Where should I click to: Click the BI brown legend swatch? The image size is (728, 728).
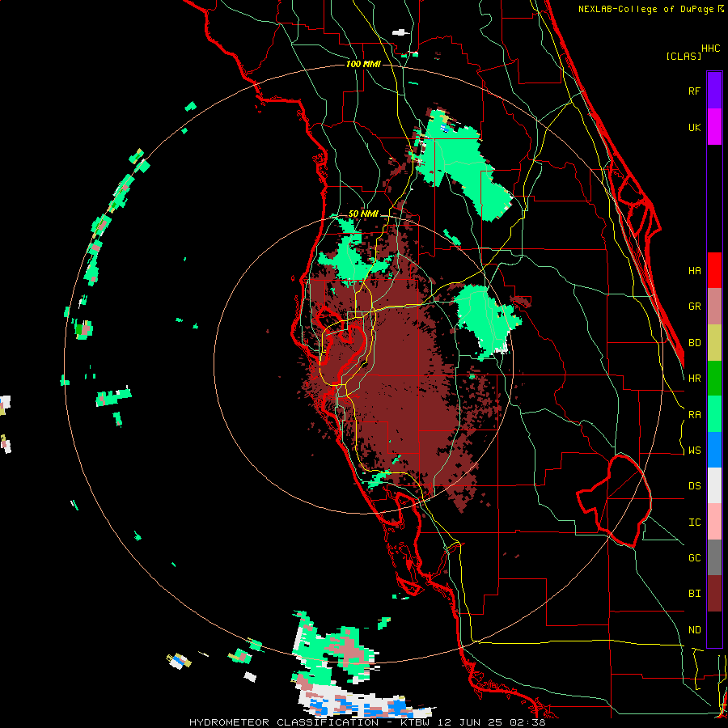[714, 594]
